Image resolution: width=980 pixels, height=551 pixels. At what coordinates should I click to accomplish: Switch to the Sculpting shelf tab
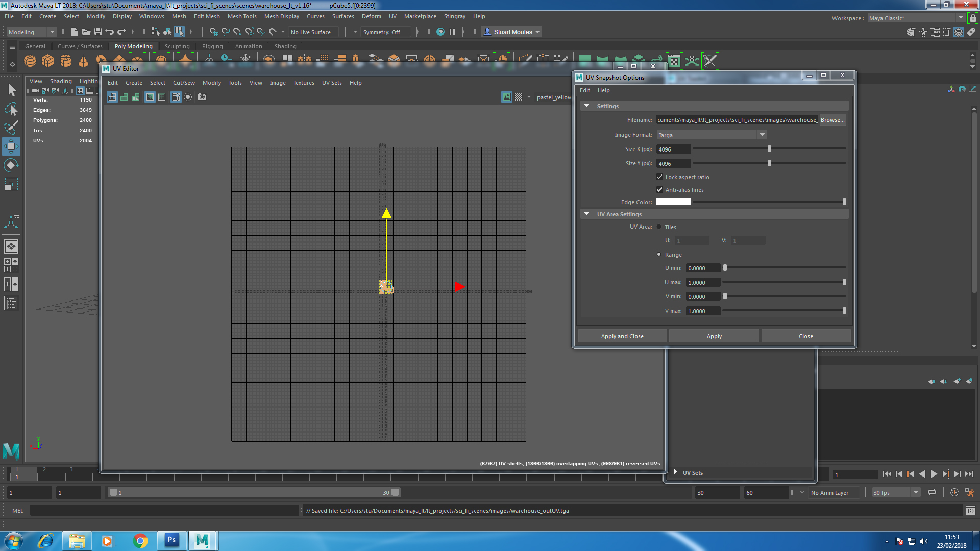177,46
